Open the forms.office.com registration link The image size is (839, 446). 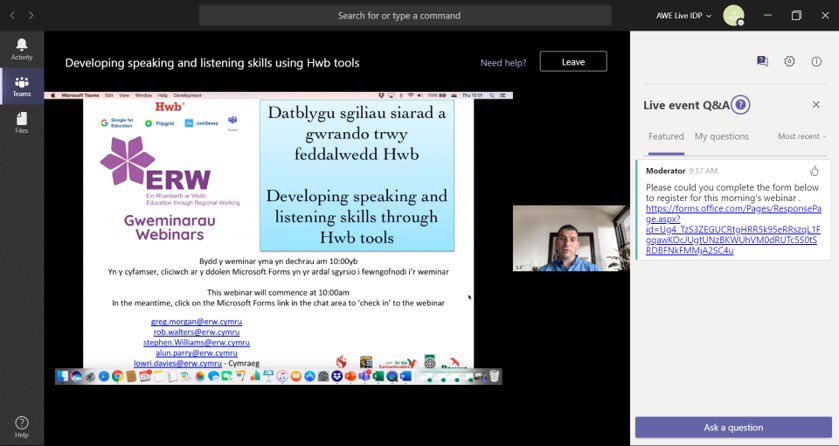coord(733,229)
